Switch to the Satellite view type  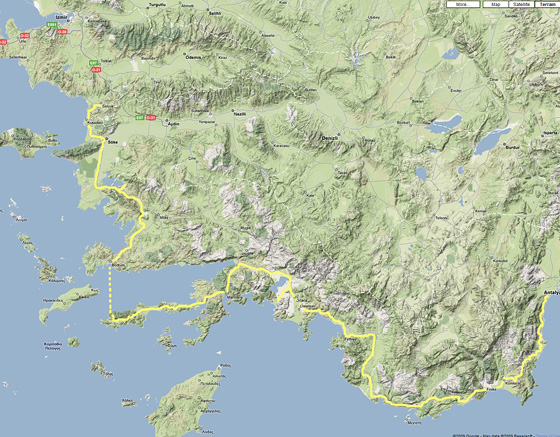point(521,5)
